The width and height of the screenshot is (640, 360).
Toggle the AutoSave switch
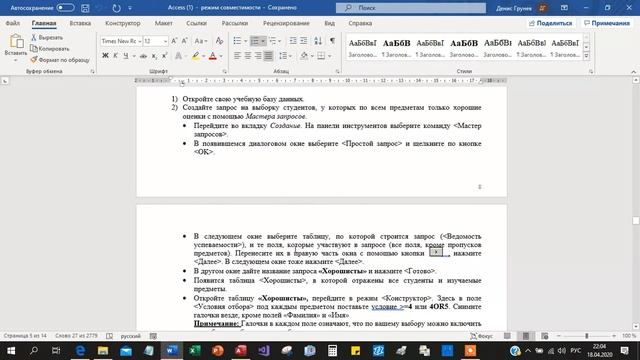pyautogui.click(x=65, y=8)
